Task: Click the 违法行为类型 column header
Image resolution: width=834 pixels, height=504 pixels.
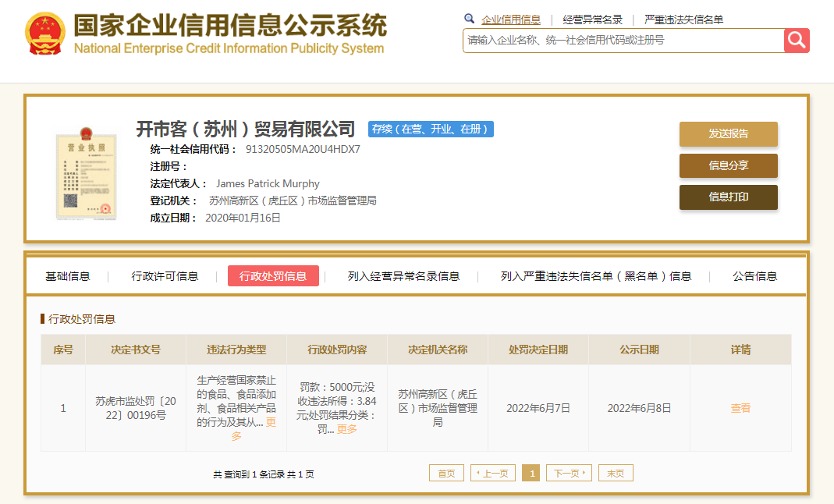Action: click(236, 350)
